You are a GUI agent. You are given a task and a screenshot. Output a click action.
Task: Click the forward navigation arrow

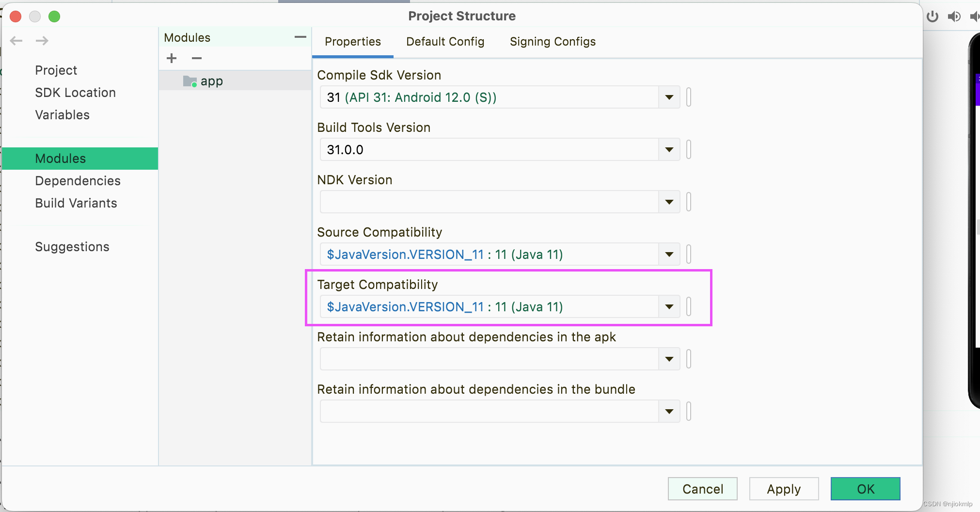[x=42, y=41]
